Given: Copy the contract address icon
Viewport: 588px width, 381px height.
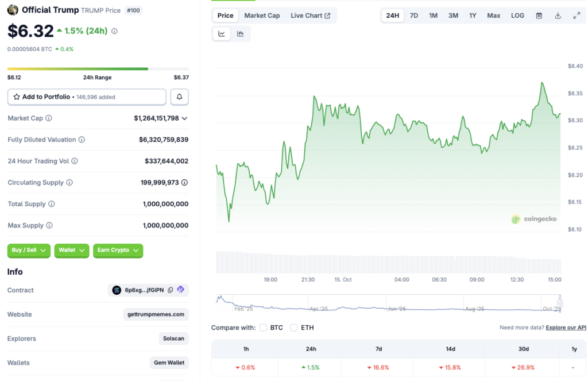Looking at the screenshot, I should tap(170, 290).
